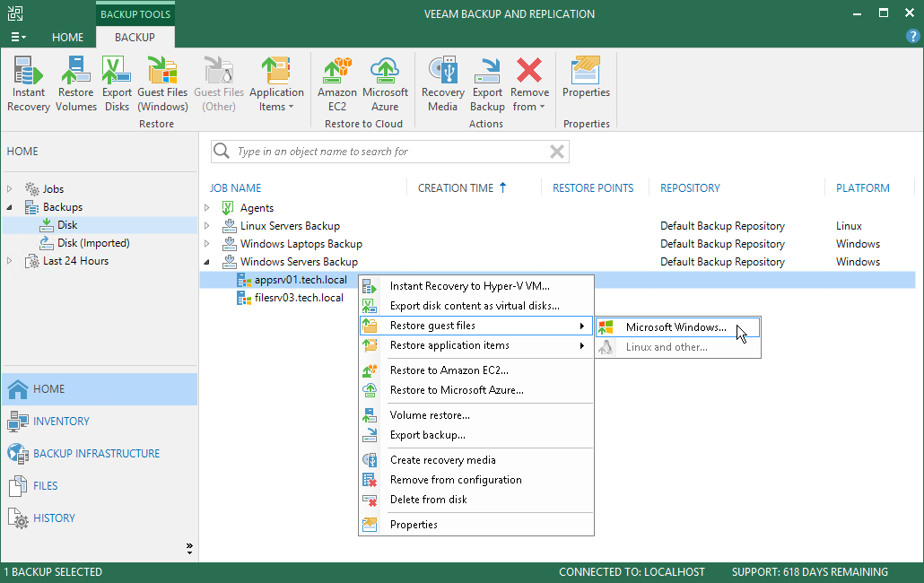The height and width of the screenshot is (583, 924).
Task: Sort by PLATFORM column header
Action: coord(863,187)
